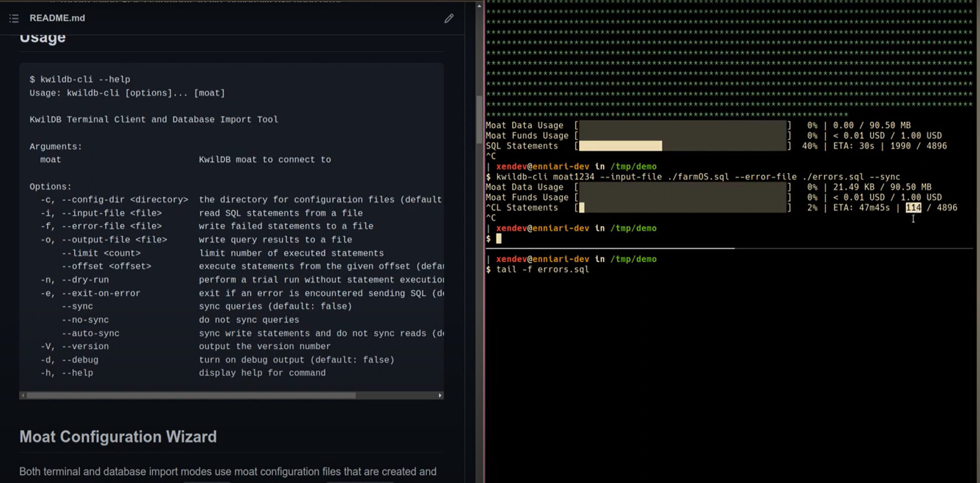This screenshot has width=980, height=483.
Task: Click the "KwilDB moat to connect to" description
Action: click(265, 159)
